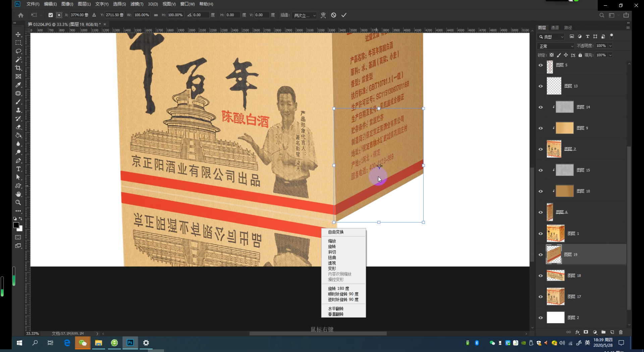Choose 旋转 180 度 from context menu
Screen dimensions: 644x352
[x=343, y=289]
